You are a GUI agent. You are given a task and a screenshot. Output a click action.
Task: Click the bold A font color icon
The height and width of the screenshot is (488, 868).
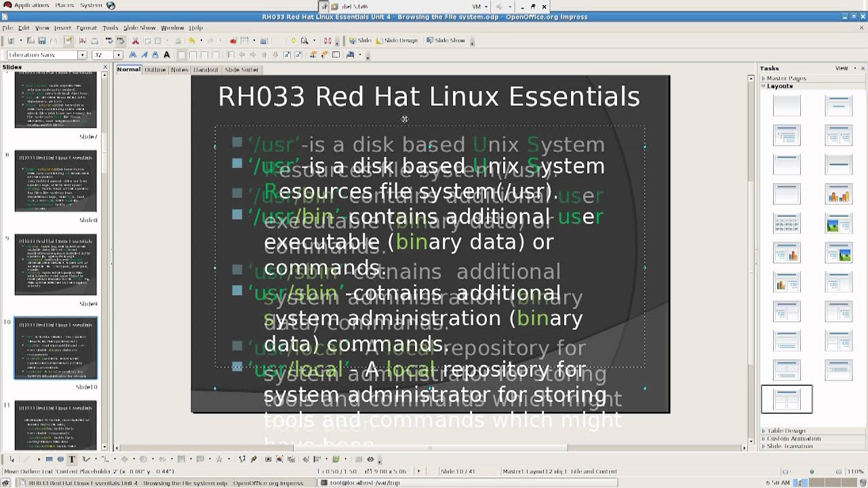(167, 55)
